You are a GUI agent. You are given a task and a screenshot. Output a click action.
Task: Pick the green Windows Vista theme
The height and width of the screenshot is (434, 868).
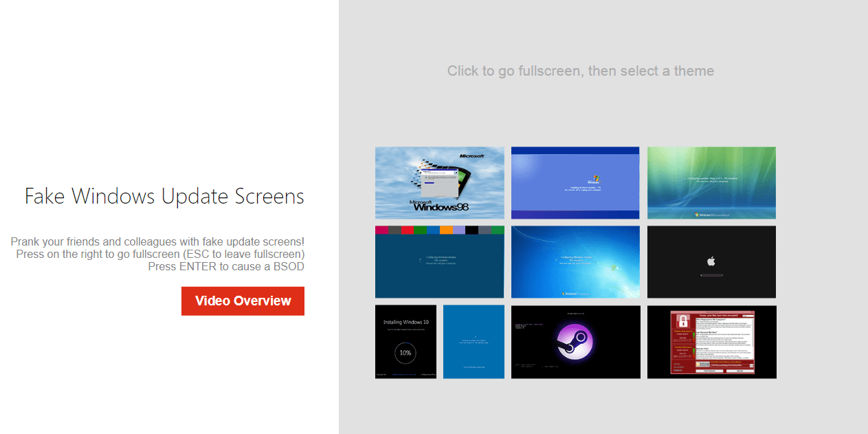711,183
